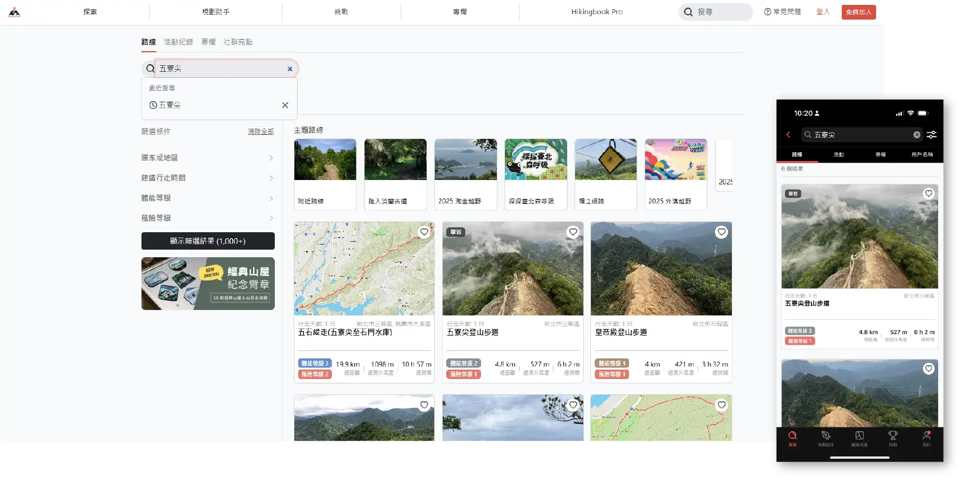Image resolution: width=980 pixels, height=490 pixels.
Task: Open the 常見問題 help link
Action: coord(782,12)
